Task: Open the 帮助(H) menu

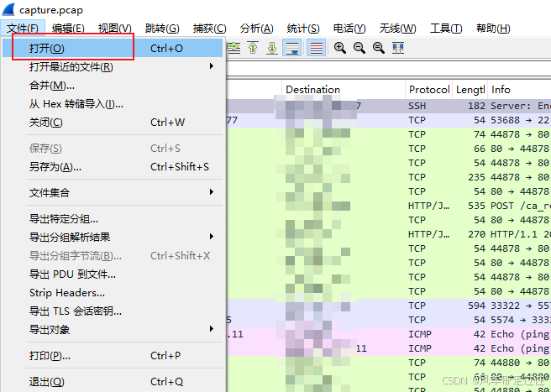Action: click(x=493, y=29)
